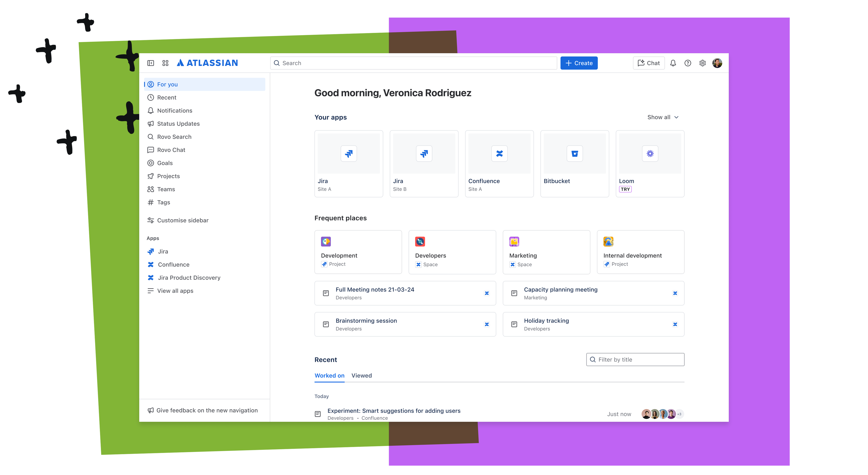Open the Chat button in the top bar
868x475 pixels.
point(649,63)
